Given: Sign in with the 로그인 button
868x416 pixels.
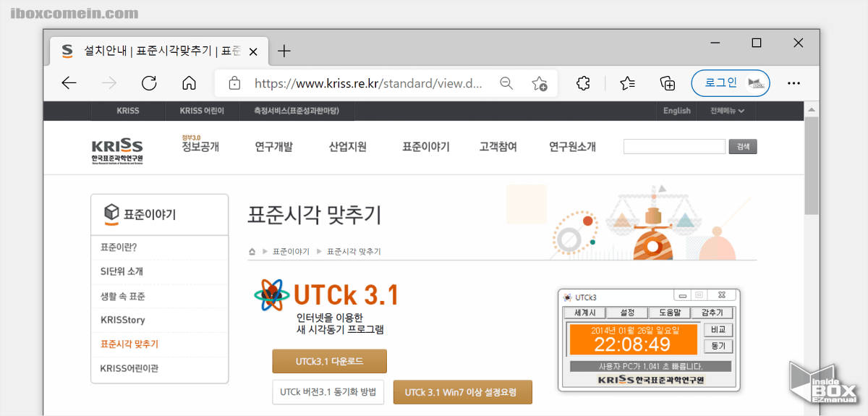Looking at the screenshot, I should click(731, 82).
